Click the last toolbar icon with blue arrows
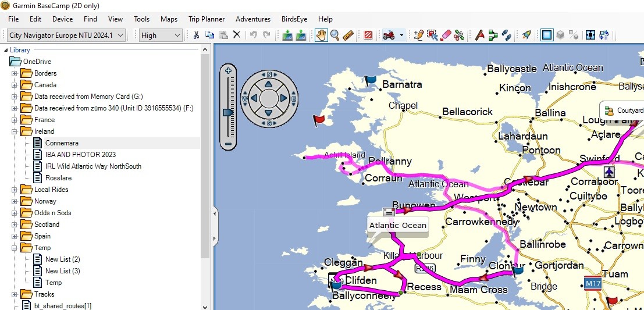The height and width of the screenshot is (310, 644). coord(604,35)
